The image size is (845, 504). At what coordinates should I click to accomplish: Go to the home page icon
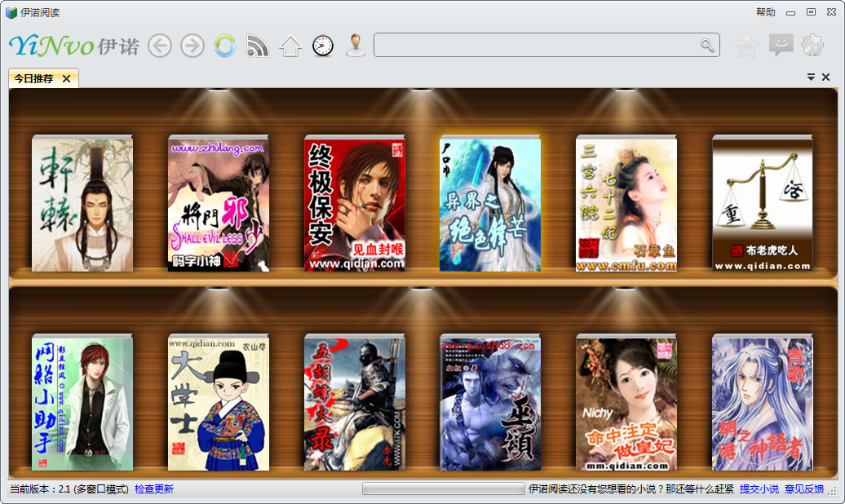290,46
